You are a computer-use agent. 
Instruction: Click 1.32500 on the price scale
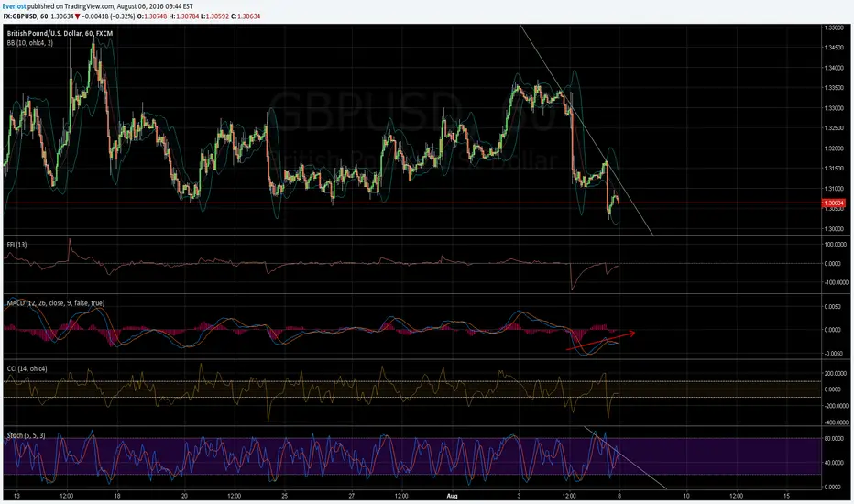coord(835,128)
